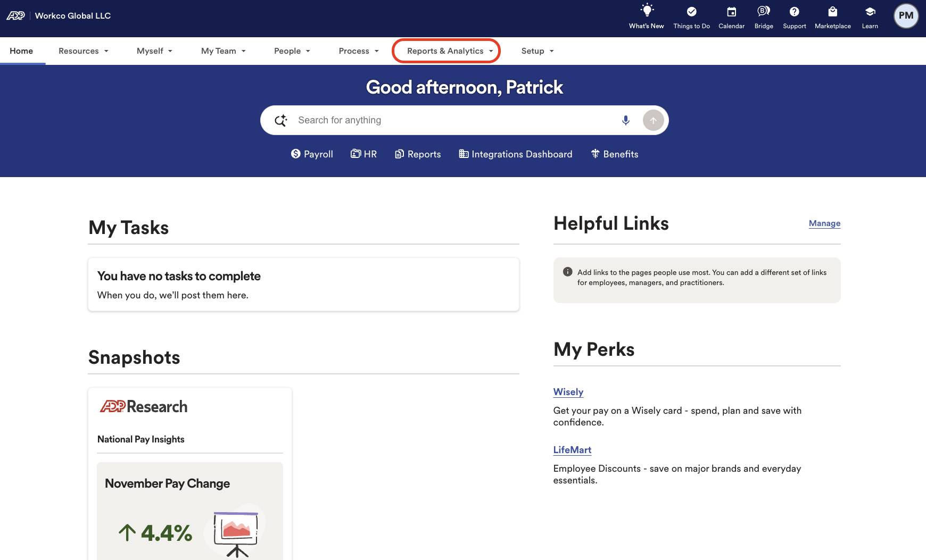This screenshot has width=926, height=560.
Task: Open the Learn graduation cap icon
Action: click(870, 12)
